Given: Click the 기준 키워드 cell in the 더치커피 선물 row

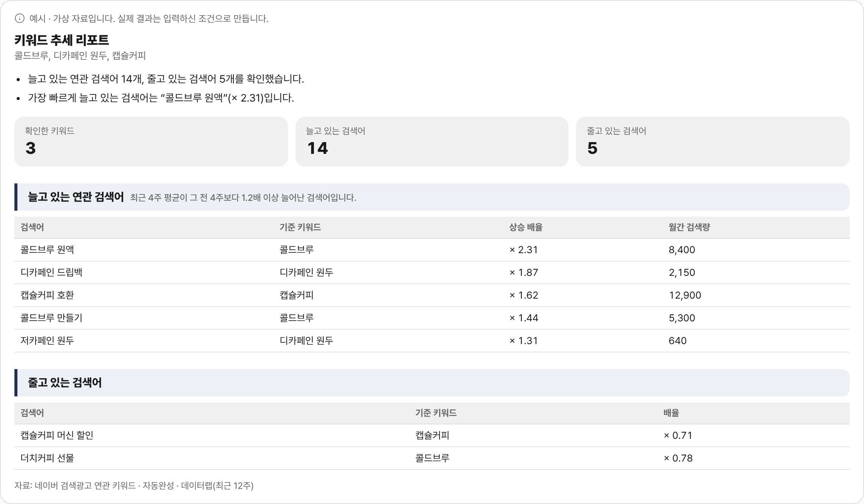Looking at the screenshot, I should tap(432, 458).
